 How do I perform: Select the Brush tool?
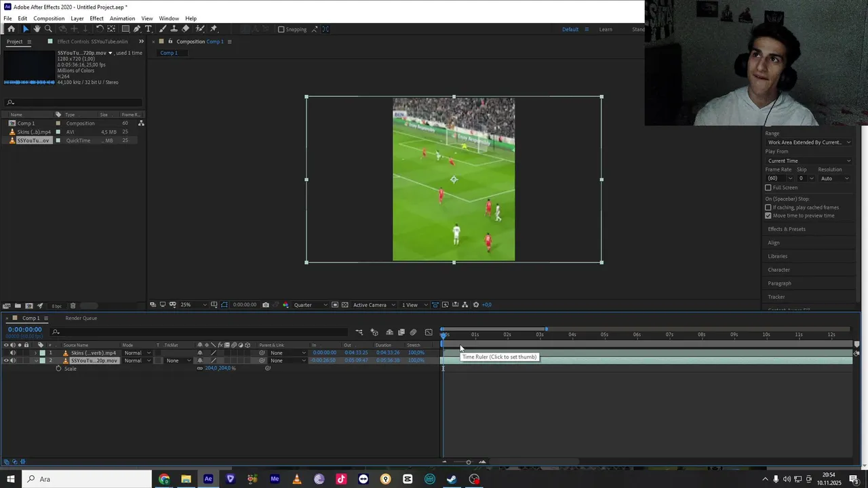tap(163, 29)
